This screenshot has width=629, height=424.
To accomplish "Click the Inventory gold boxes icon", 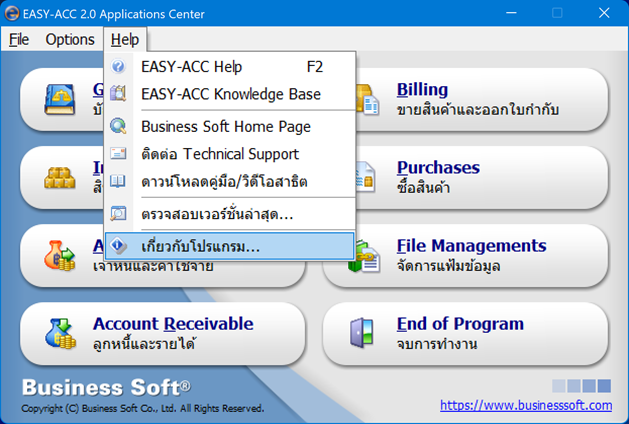I will (x=60, y=178).
